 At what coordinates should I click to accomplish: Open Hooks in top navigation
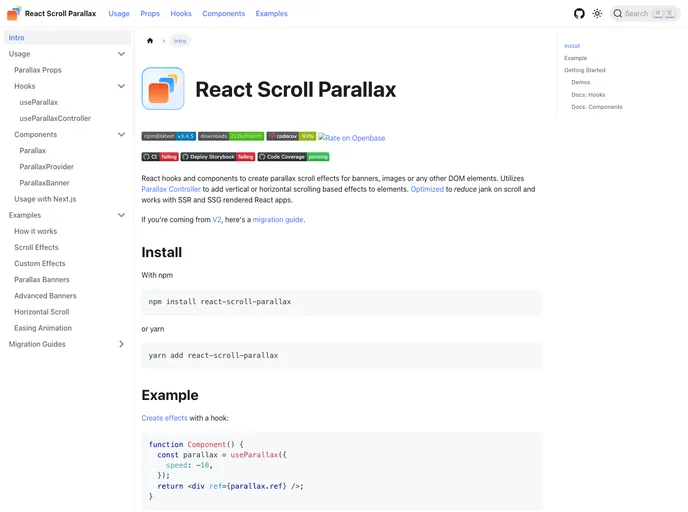pyautogui.click(x=181, y=14)
